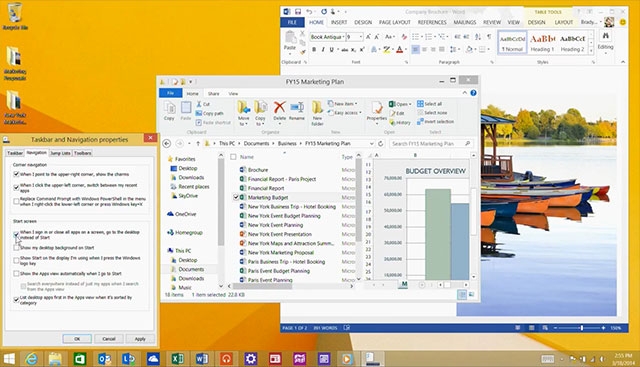The height and width of the screenshot is (367, 640).
Task: Uncheck the Marketing Budget file checkbox
Action: pos(236,197)
